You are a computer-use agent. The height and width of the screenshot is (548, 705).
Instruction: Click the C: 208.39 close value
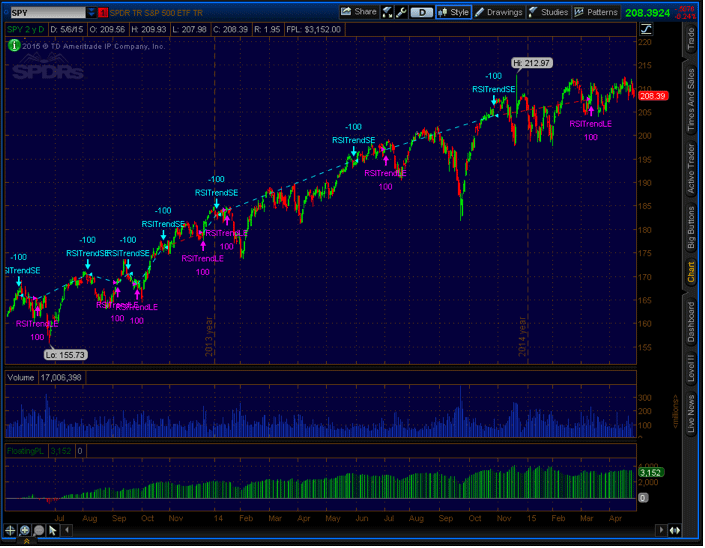click(x=230, y=30)
